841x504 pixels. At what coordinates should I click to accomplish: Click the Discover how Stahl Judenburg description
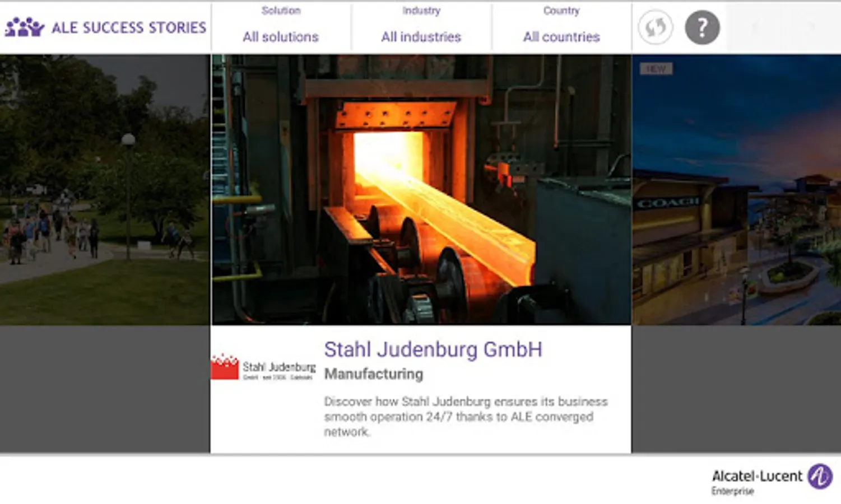pos(466,417)
